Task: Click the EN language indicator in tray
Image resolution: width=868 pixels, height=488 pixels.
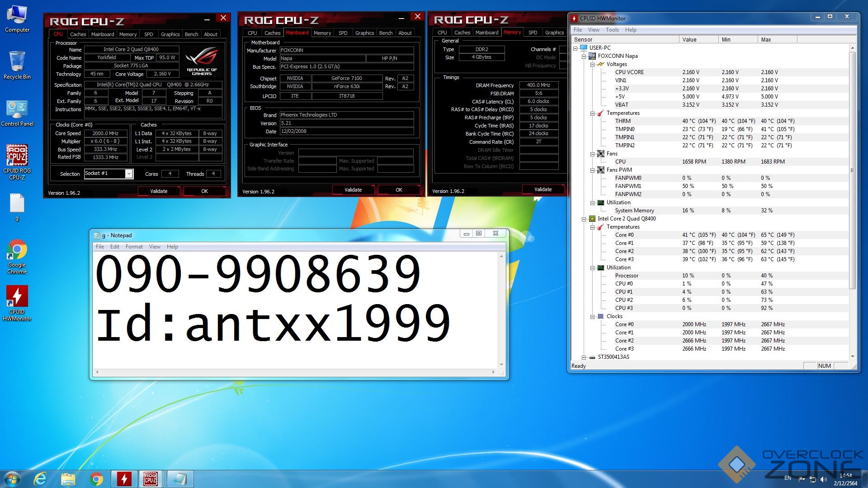Action: [x=788, y=479]
